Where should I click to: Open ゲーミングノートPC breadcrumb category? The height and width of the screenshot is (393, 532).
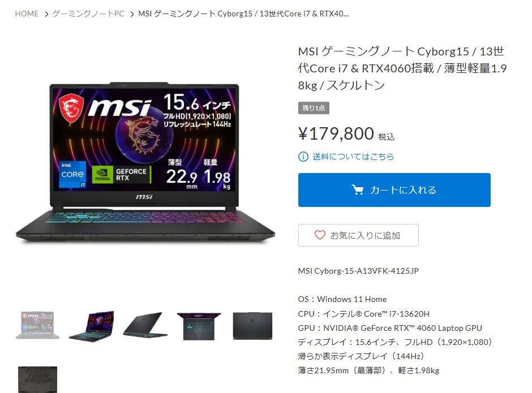click(x=88, y=14)
